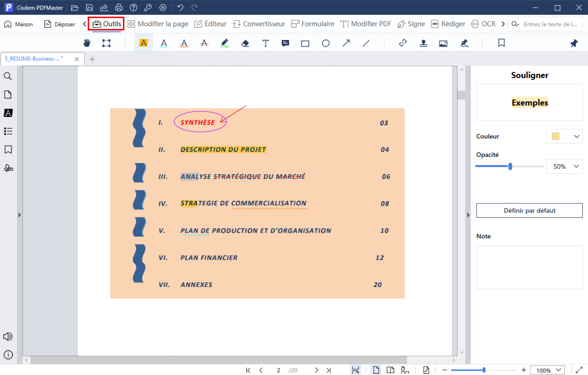Switch to the Convertisseur tab
The width and height of the screenshot is (588, 375).
[259, 24]
